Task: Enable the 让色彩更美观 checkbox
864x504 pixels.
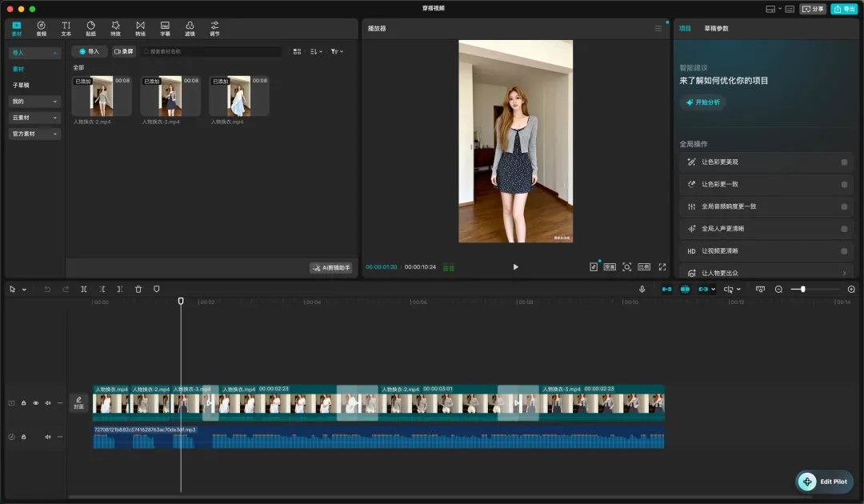Action: pos(844,162)
